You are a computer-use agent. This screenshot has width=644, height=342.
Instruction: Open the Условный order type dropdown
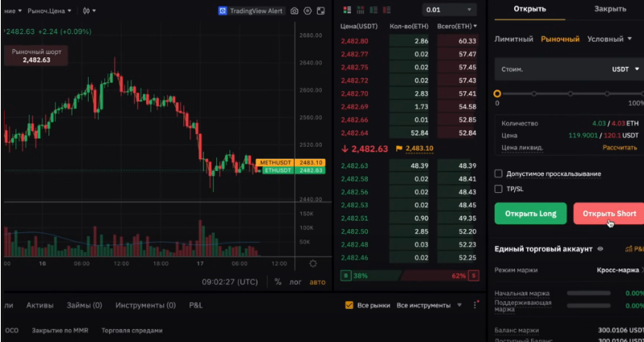609,39
